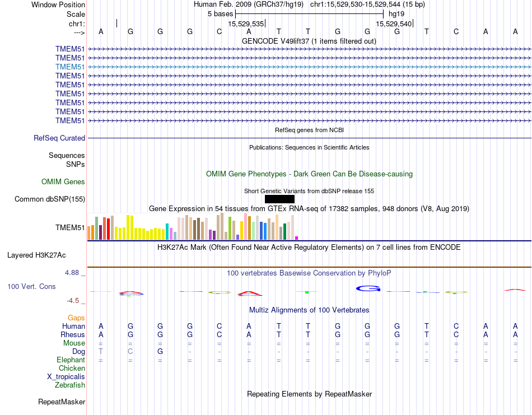Click the 5 bases scale text
The height and width of the screenshot is (415, 532).
tap(221, 14)
